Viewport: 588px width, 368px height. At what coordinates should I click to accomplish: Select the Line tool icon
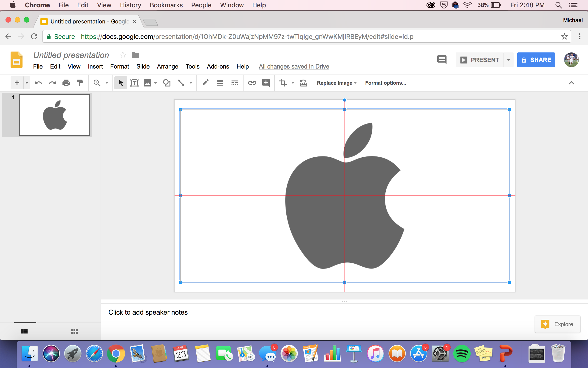(181, 83)
